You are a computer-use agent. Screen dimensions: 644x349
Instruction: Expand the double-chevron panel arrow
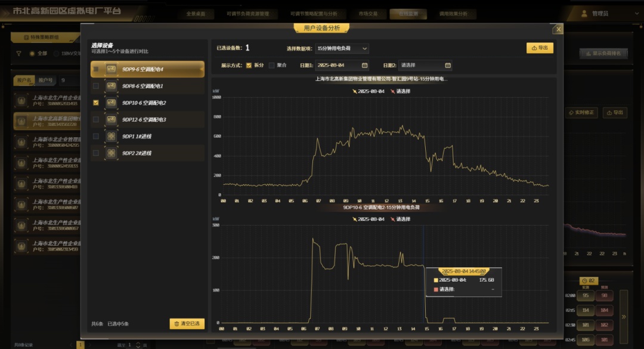click(x=624, y=317)
